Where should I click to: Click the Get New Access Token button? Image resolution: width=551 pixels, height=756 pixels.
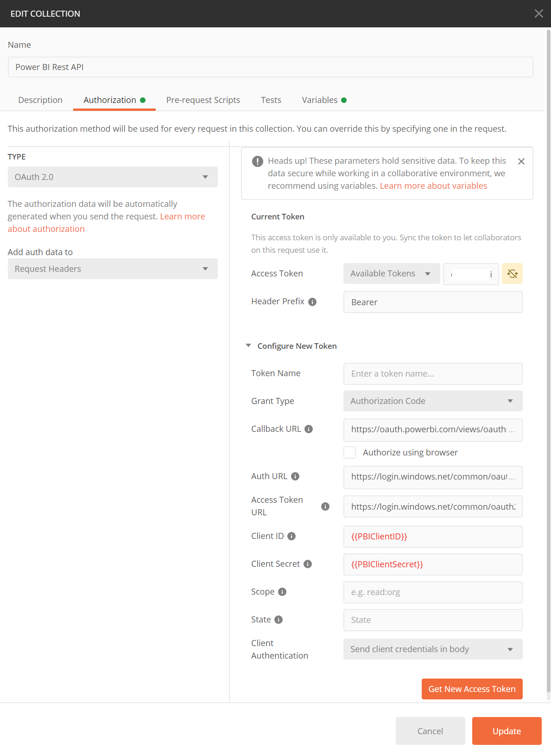click(472, 689)
